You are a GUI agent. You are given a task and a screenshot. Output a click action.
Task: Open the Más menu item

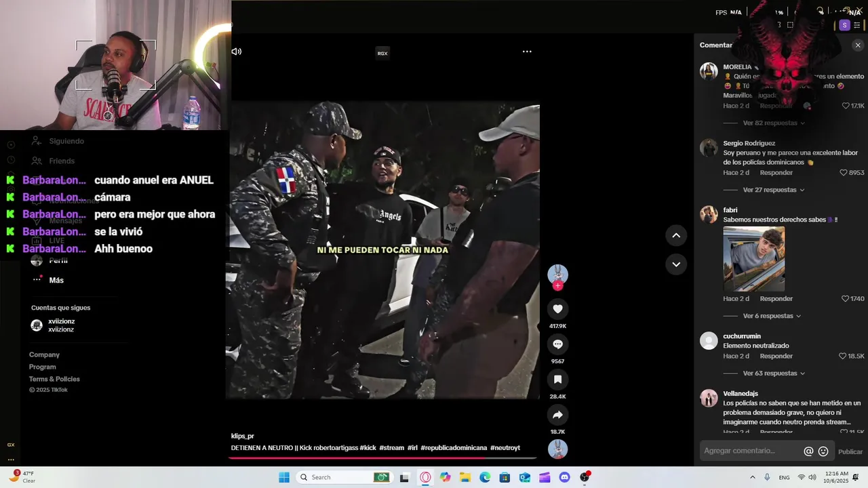(48, 280)
